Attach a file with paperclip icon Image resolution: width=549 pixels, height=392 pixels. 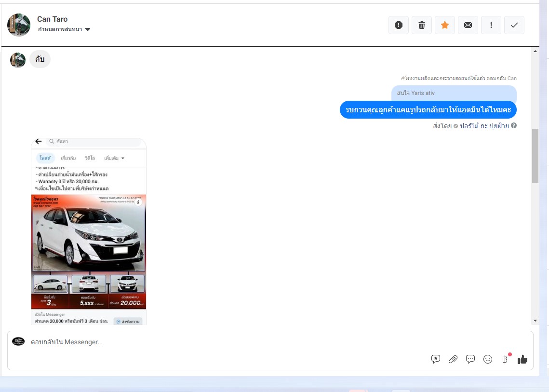[453, 359]
